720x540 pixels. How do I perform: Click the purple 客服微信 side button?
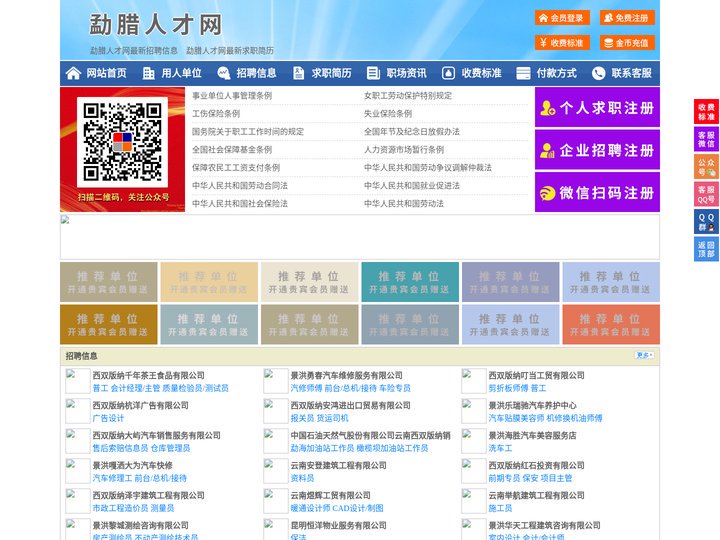tap(706, 139)
